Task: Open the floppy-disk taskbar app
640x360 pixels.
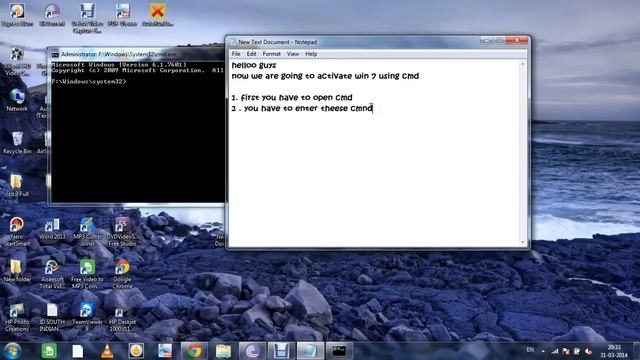Action: (x=281, y=351)
